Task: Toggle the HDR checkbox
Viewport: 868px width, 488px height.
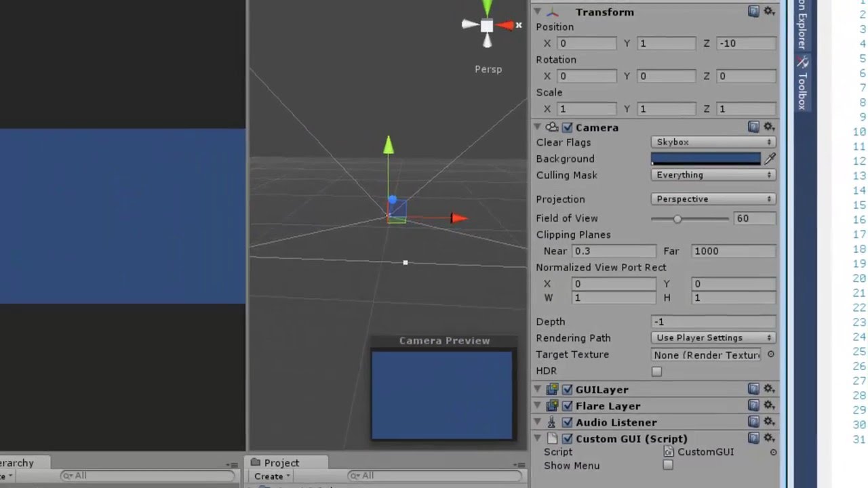Action: pos(656,371)
